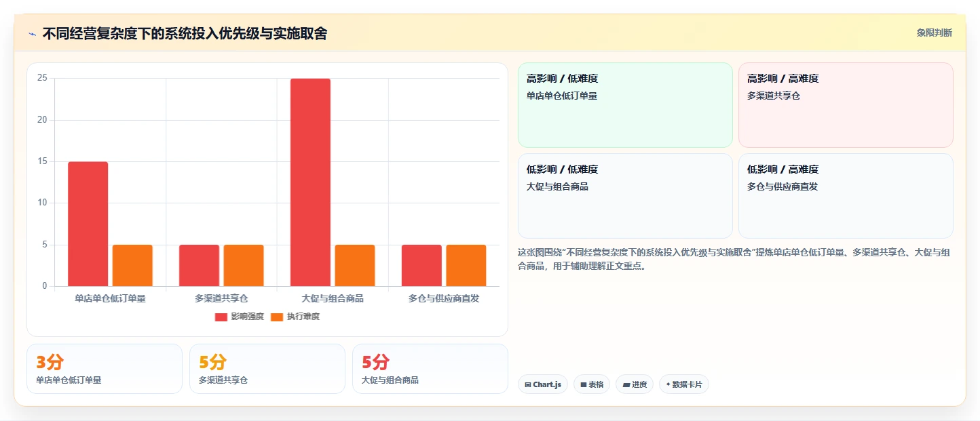Screen dimensions: 980x421
Task: Click the red bar for 多渠道共享仓
Action: (200, 266)
